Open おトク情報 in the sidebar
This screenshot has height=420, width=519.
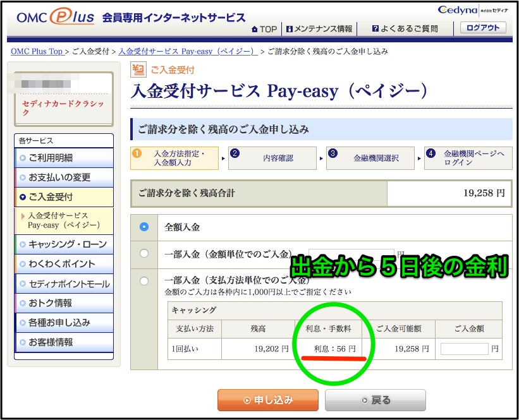pos(64,303)
